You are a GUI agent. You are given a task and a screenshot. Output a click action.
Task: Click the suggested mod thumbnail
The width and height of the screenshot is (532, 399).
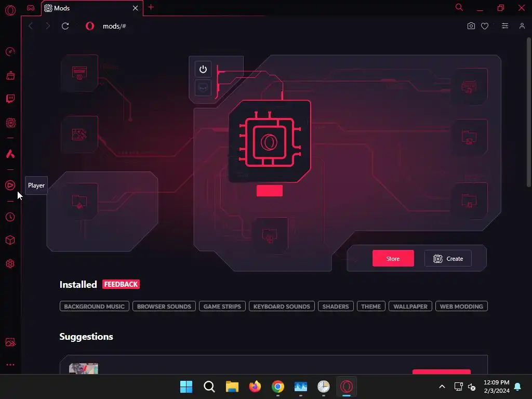(84, 368)
